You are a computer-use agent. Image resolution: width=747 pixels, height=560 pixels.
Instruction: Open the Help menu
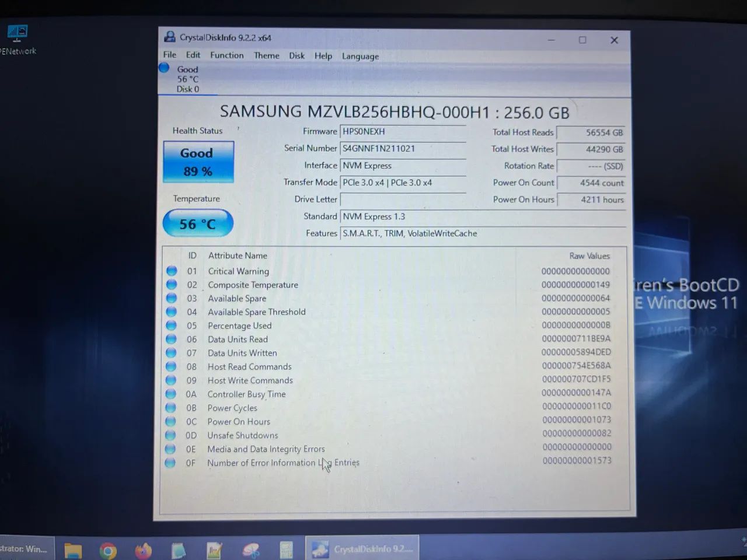pyautogui.click(x=323, y=56)
